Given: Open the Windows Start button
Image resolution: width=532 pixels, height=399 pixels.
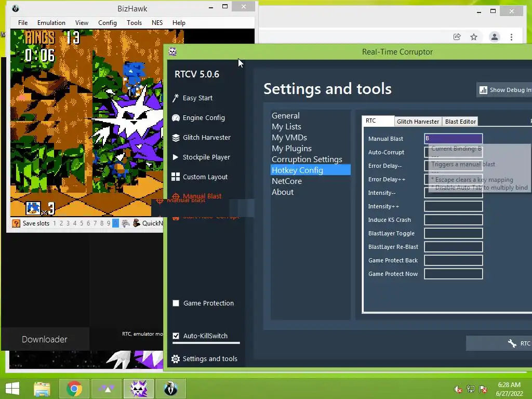Looking at the screenshot, I should pos(12,389).
